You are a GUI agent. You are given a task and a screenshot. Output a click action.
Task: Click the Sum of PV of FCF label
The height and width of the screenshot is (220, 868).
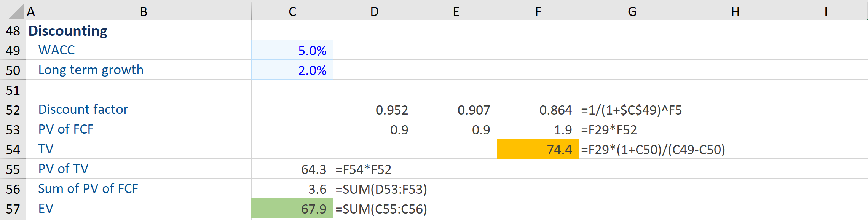click(88, 188)
